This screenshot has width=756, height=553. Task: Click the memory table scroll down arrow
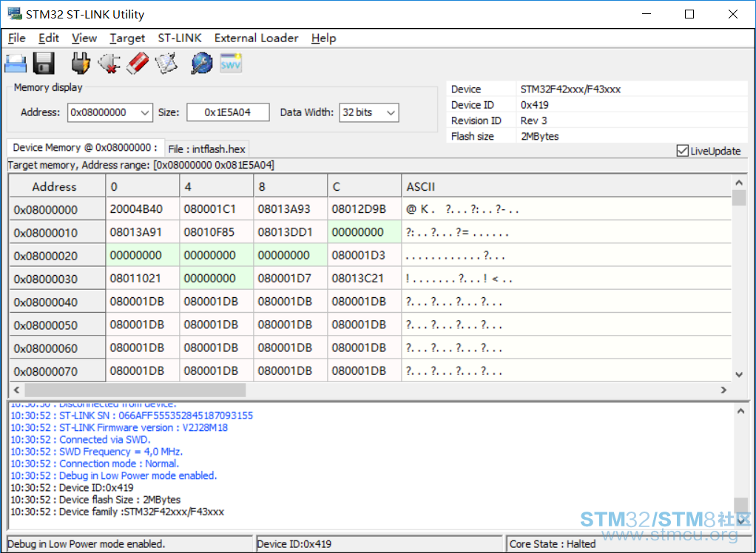click(x=739, y=374)
